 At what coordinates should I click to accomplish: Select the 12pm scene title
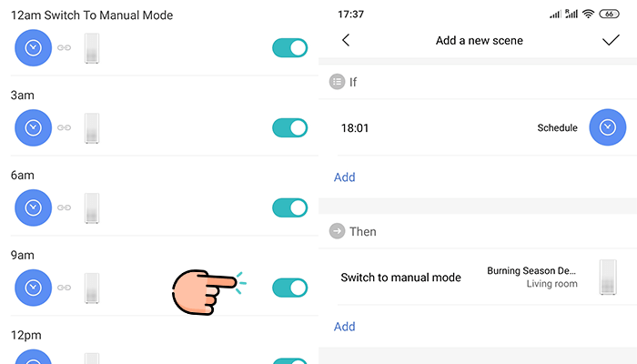coord(26,335)
